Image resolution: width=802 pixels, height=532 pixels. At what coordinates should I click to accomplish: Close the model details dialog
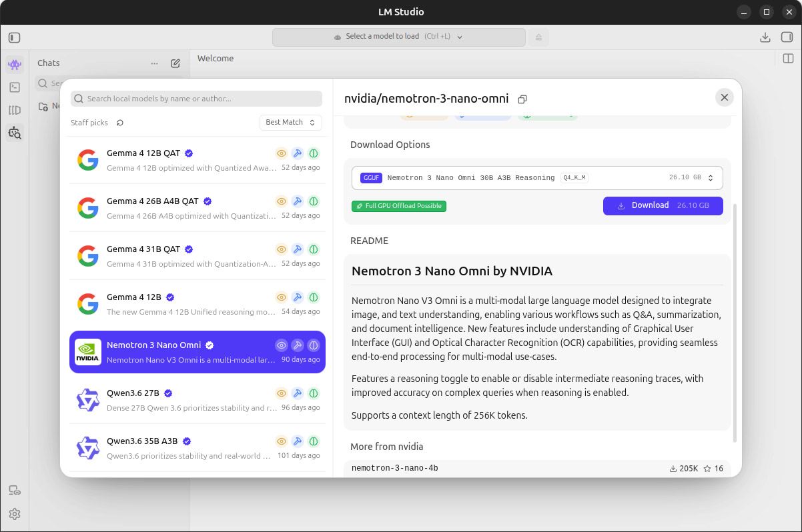point(725,97)
